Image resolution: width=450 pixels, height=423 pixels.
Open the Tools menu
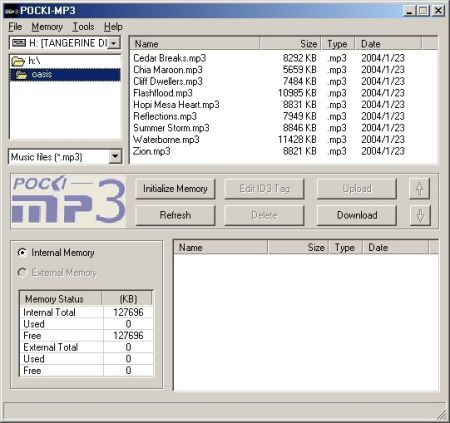(x=83, y=27)
